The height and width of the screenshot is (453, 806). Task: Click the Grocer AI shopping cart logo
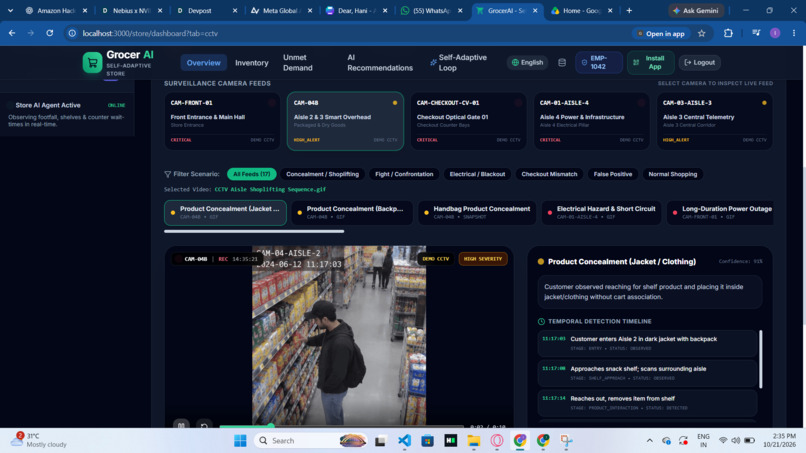coord(93,63)
